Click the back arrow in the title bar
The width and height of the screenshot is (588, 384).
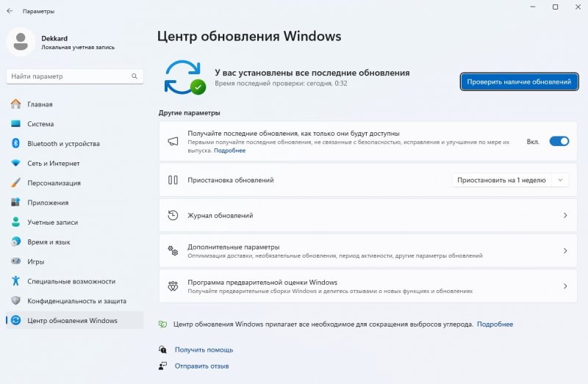point(10,11)
